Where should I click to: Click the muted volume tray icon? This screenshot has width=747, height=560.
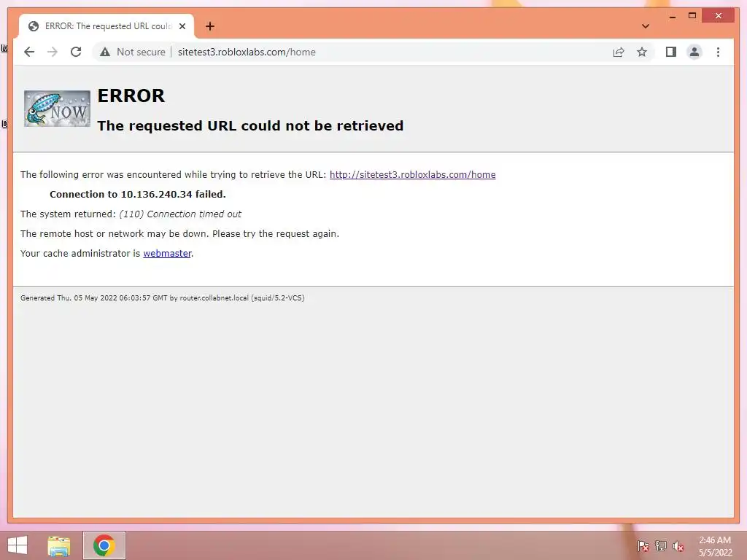pos(678,545)
